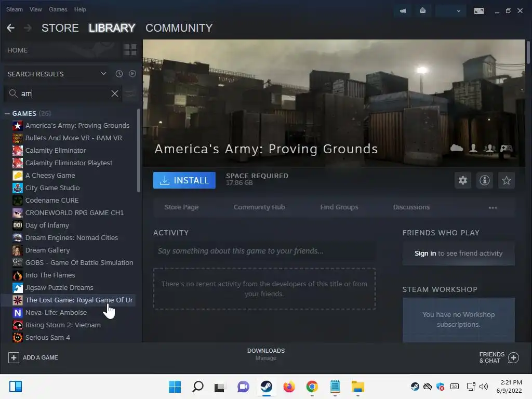Viewport: 532px width, 399px height.
Task: Open Friends & Chat
Action: pos(499,357)
